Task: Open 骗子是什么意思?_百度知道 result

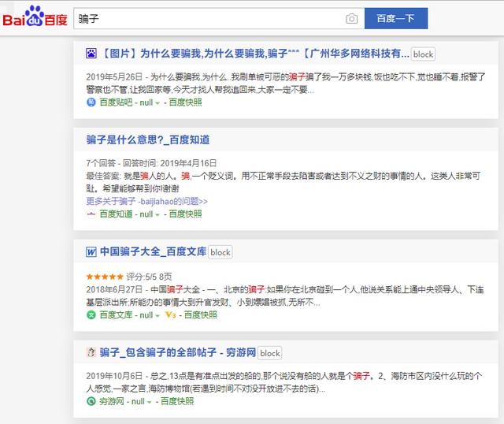Action: (x=148, y=139)
